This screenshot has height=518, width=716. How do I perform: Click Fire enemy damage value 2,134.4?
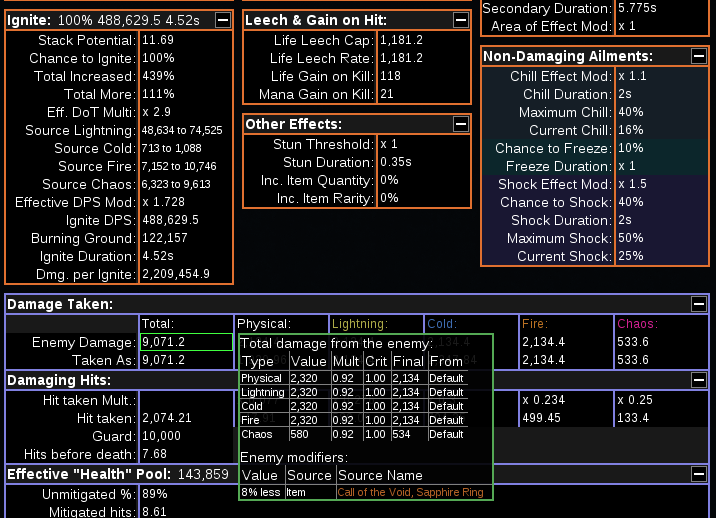[543, 342]
